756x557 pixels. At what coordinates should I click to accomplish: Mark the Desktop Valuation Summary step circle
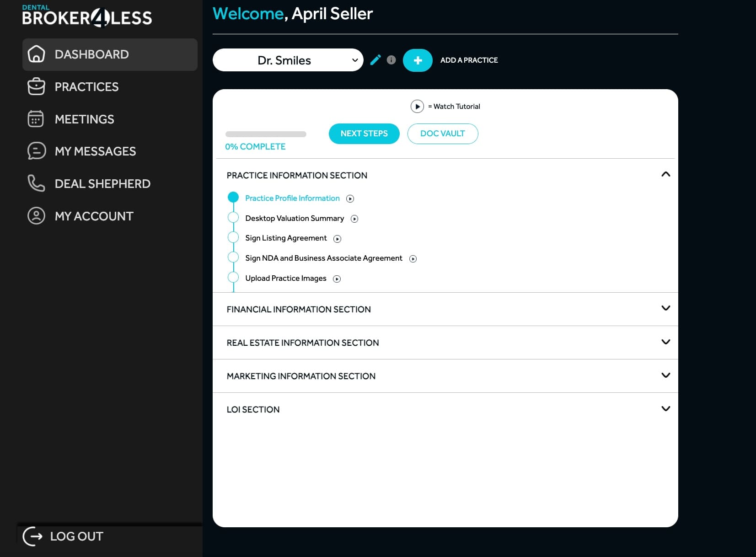[234, 217]
